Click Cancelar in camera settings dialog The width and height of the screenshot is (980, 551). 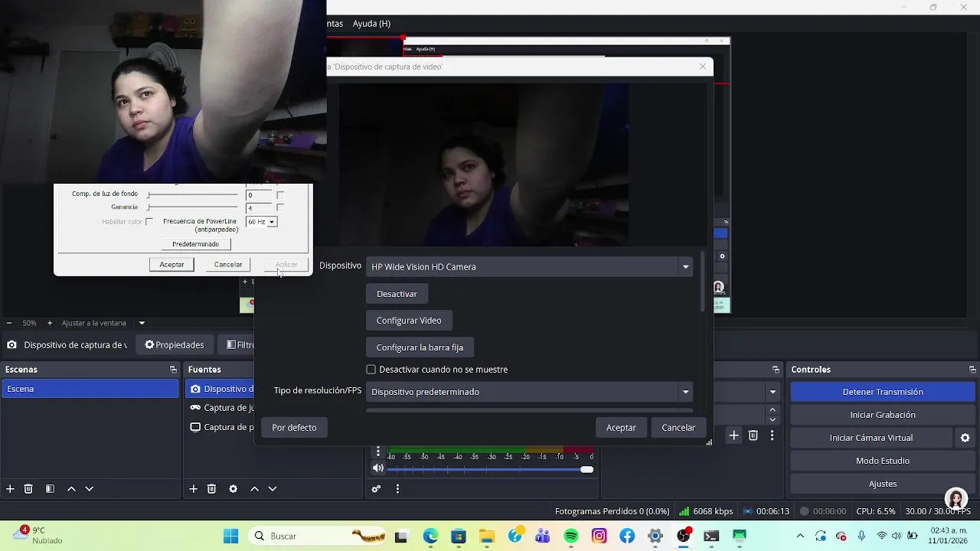coord(228,264)
